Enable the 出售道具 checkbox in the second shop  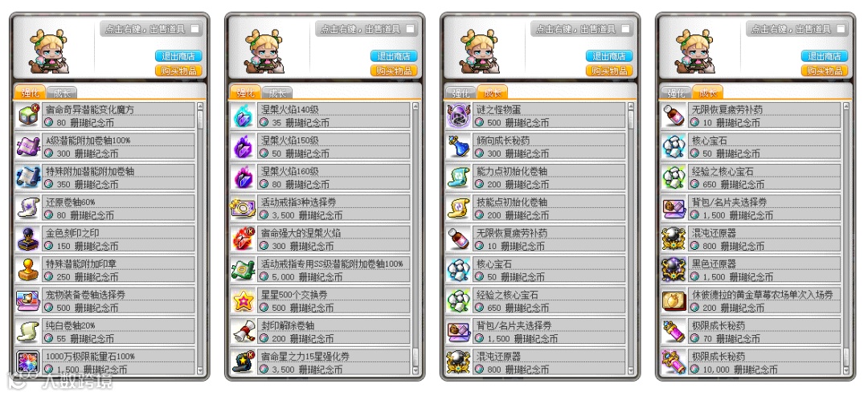coord(410,28)
